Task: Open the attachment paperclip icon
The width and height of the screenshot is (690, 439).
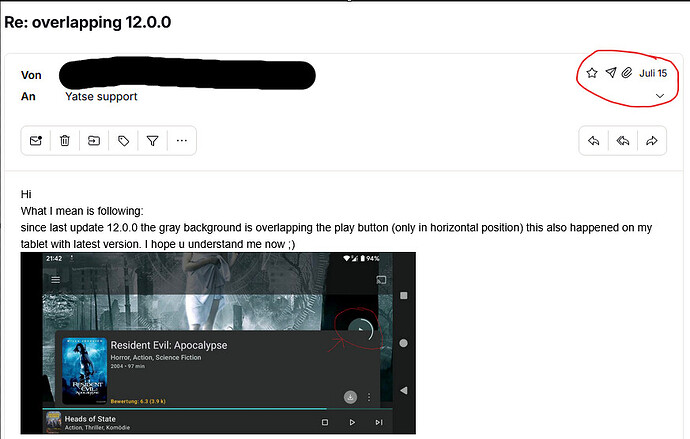Action: pos(627,73)
